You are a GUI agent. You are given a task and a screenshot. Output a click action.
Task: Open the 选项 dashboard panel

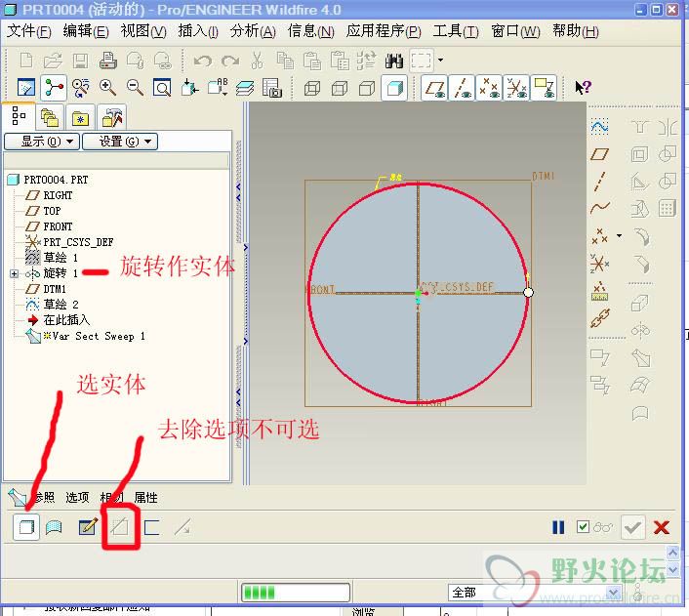pos(77,497)
